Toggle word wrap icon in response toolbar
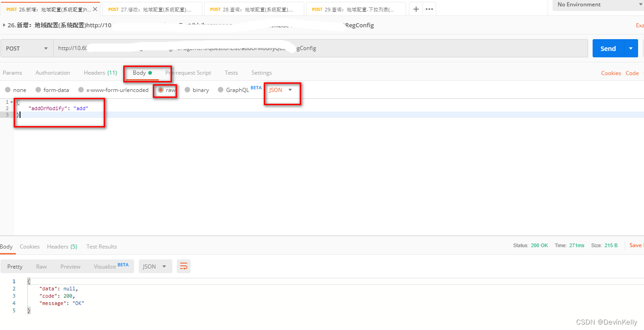Screen dimensions: 644x330 point(184,267)
